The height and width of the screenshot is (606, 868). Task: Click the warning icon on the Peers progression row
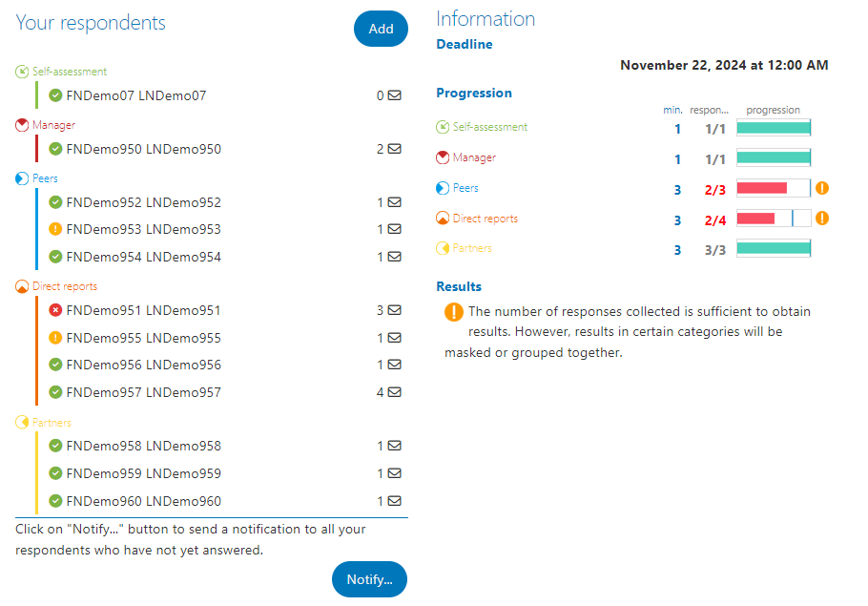pyautogui.click(x=822, y=188)
